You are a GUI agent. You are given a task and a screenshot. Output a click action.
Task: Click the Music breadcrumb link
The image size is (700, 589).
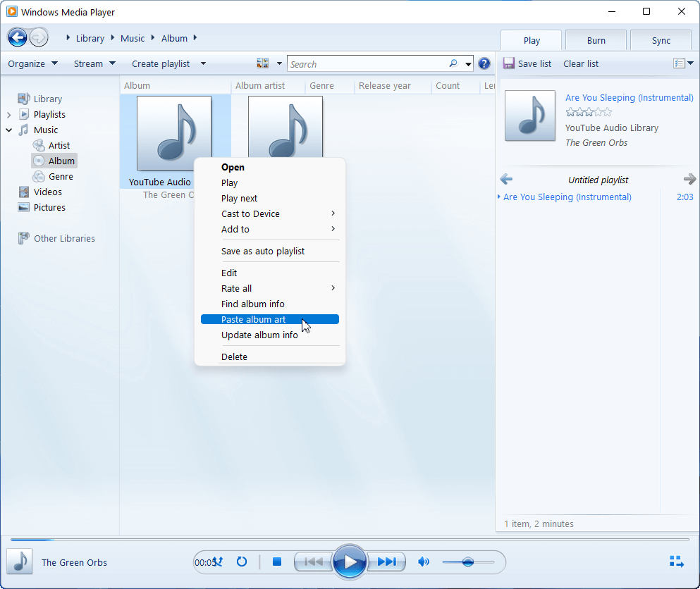coord(132,38)
